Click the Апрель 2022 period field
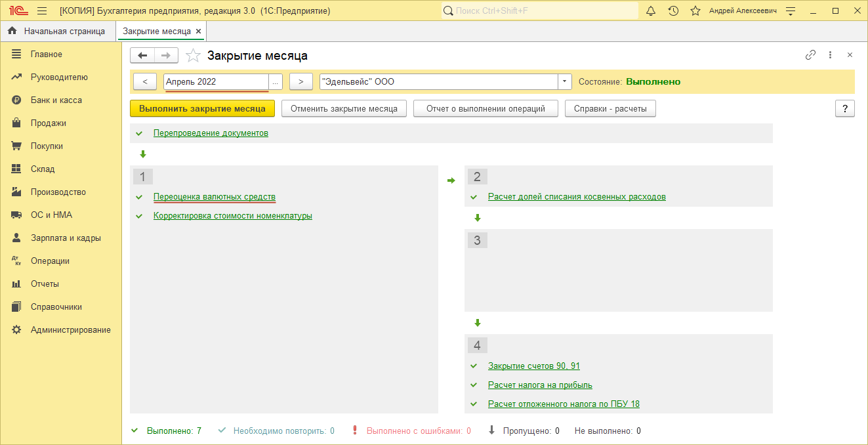 (216, 81)
